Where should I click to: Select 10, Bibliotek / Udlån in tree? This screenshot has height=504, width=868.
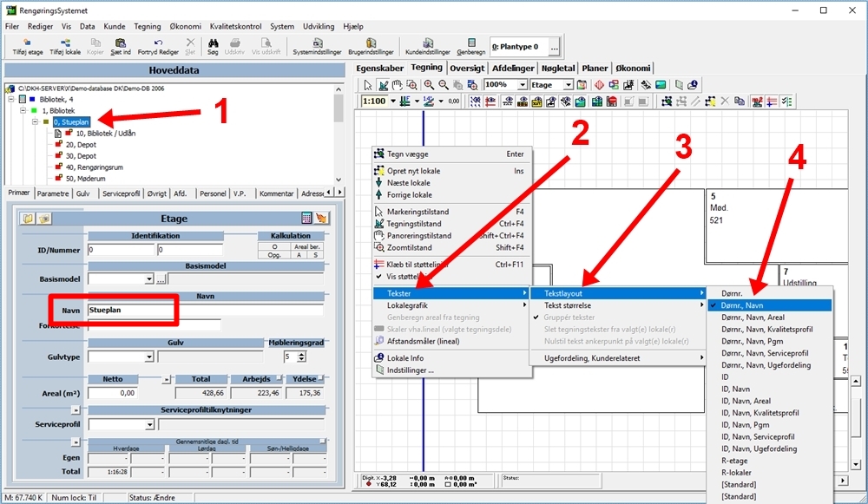click(x=105, y=134)
